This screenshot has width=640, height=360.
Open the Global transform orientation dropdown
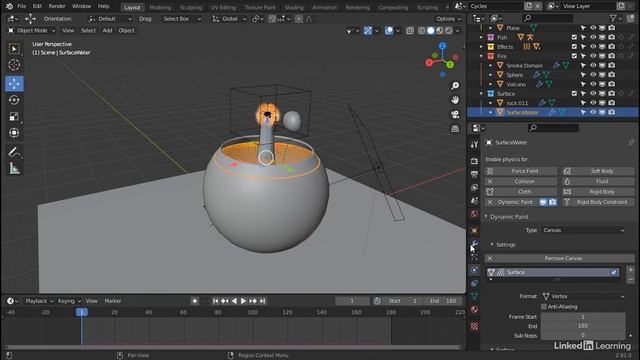pyautogui.click(x=229, y=19)
